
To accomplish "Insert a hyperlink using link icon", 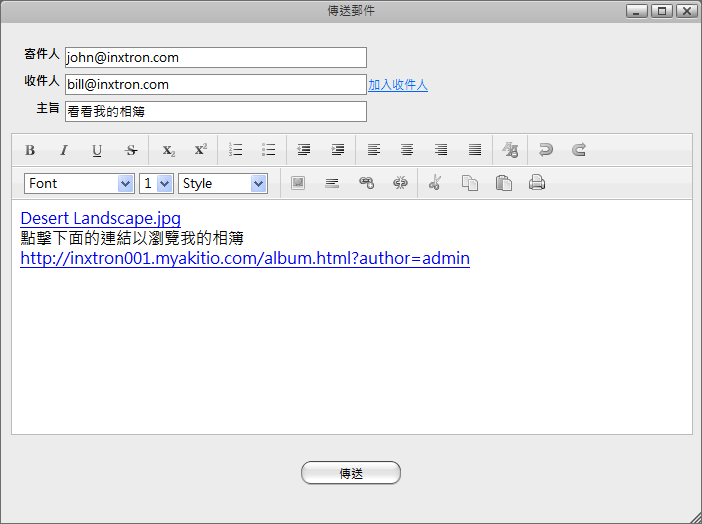I will tap(366, 183).
